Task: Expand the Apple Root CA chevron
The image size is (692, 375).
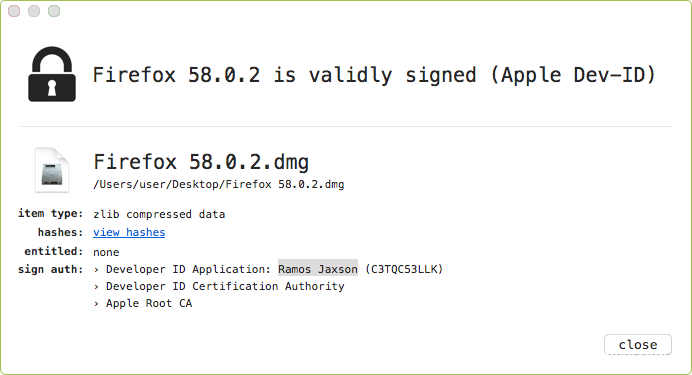Action: 96,304
